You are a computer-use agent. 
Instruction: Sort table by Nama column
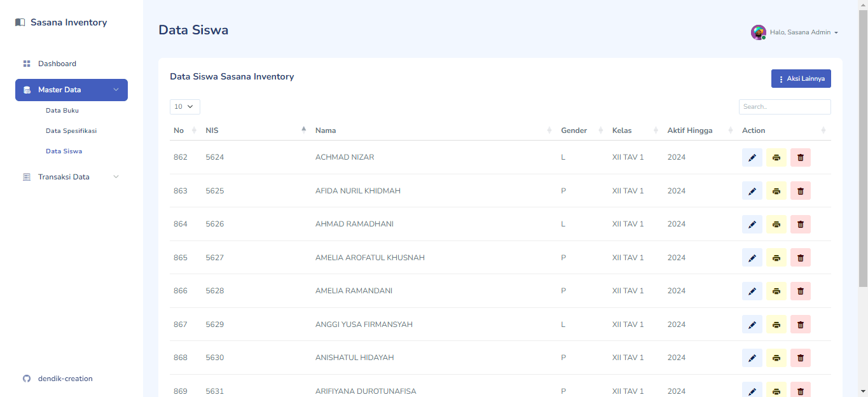434,130
